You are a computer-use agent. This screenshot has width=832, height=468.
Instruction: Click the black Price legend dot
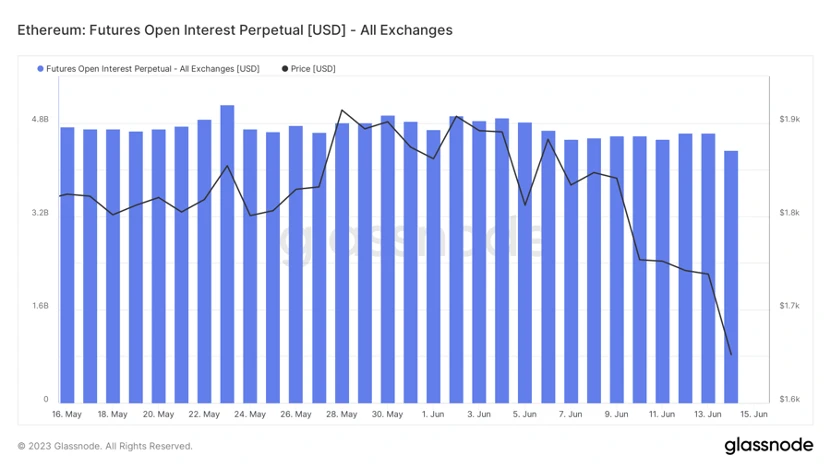point(285,69)
